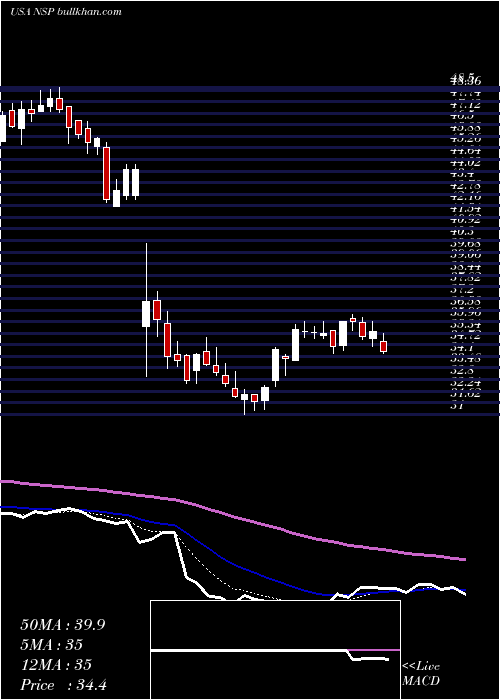Click the '50MA : 39.9' value
Screen dimensions: 500x700
coord(62,625)
